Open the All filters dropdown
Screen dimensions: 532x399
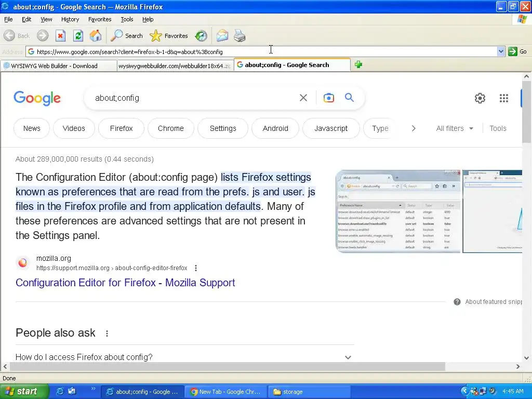[x=455, y=128]
